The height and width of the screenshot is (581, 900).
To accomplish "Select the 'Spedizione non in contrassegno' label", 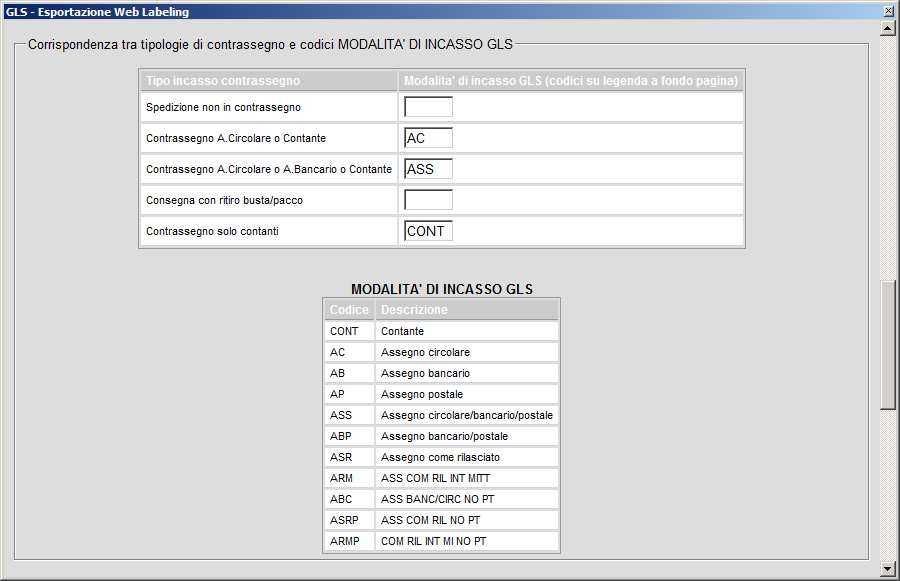I will (x=223, y=107).
